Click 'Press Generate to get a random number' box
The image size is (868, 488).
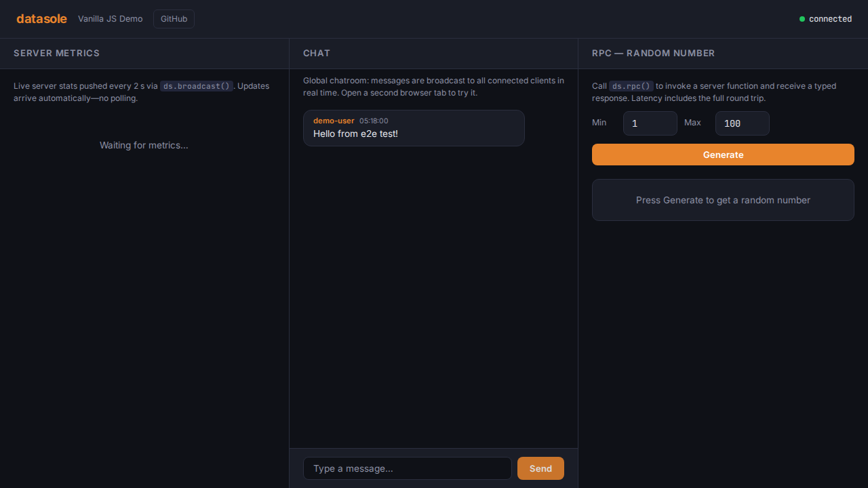tap(723, 200)
